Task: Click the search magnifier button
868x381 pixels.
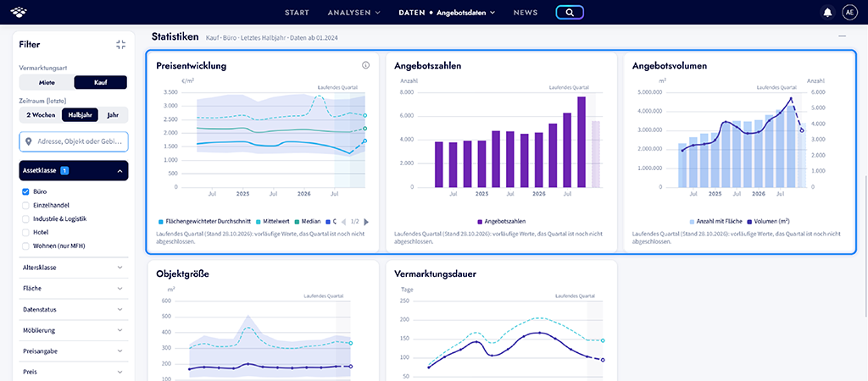Action: pos(570,12)
